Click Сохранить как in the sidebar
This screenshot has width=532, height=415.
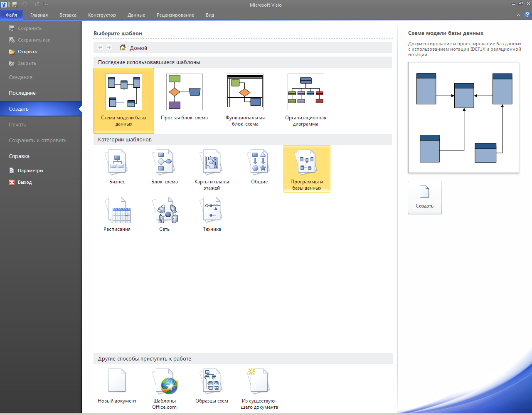click(x=30, y=40)
